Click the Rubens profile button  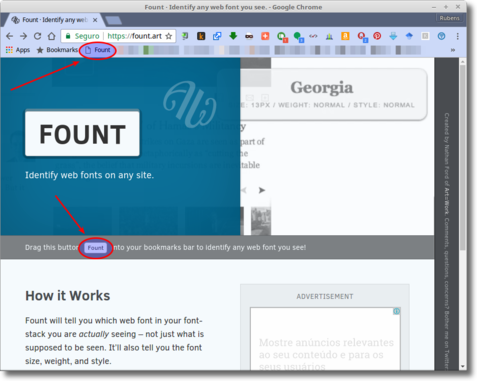tap(449, 18)
